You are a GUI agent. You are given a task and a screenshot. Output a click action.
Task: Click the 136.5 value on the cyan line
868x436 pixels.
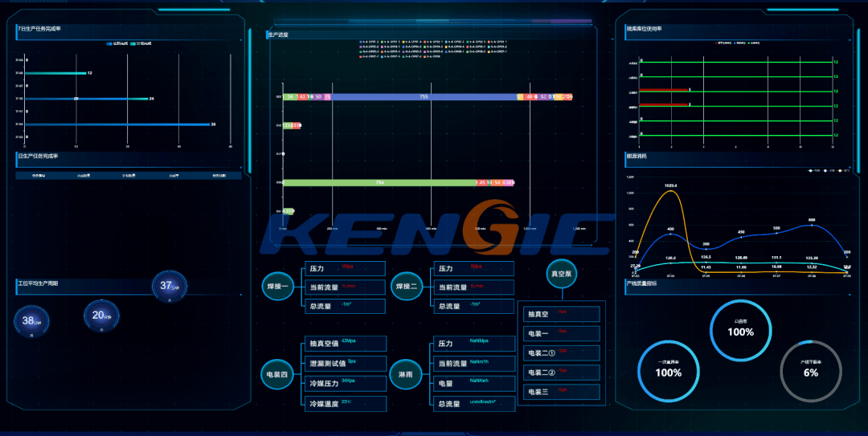pyautogui.click(x=706, y=257)
